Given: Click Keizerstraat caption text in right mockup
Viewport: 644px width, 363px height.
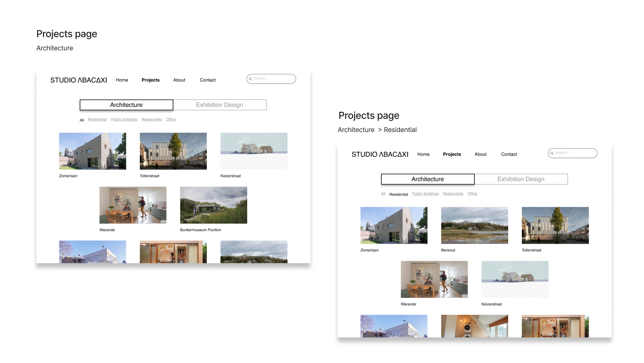Looking at the screenshot, I should point(492,304).
